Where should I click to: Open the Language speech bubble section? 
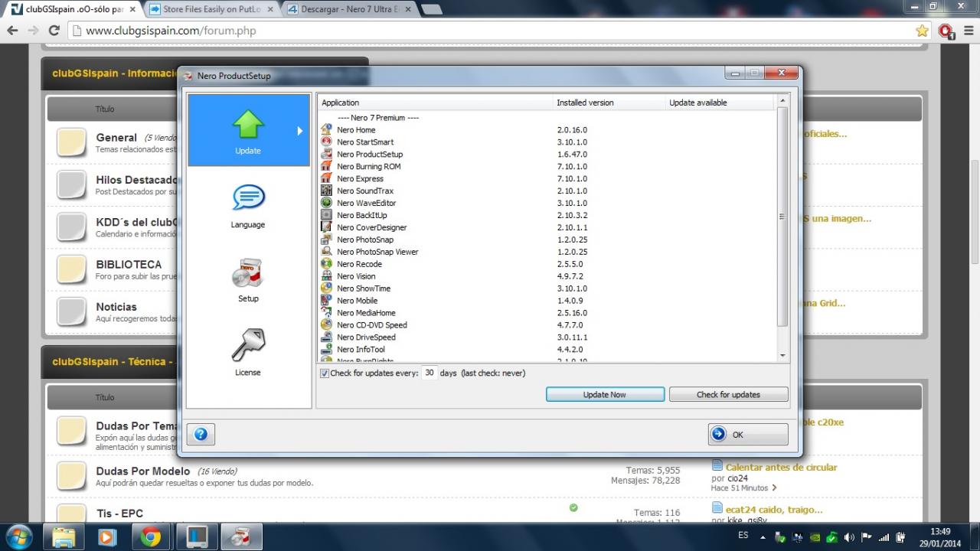(248, 198)
